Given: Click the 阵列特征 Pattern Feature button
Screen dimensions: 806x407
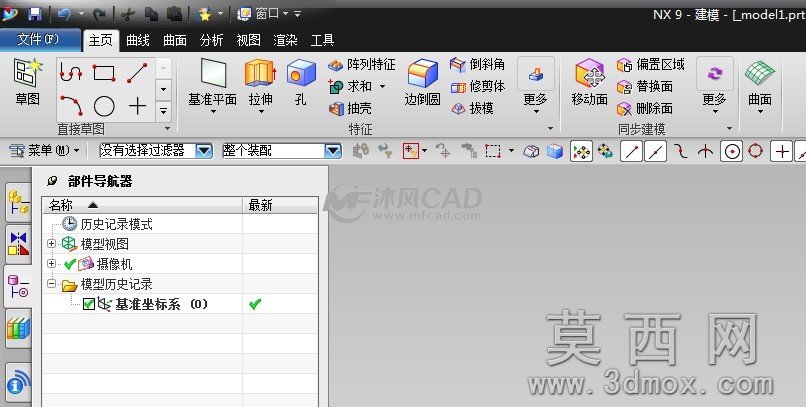Looking at the screenshot, I should [362, 65].
